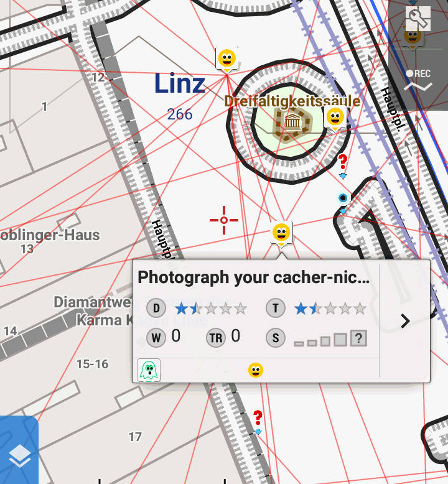Open cache details with the right chevron
448x484 pixels.
tap(405, 322)
